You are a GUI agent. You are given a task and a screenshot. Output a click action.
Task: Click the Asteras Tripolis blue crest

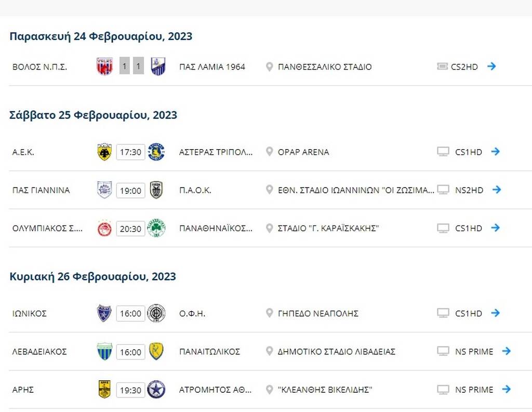pyautogui.click(x=156, y=152)
